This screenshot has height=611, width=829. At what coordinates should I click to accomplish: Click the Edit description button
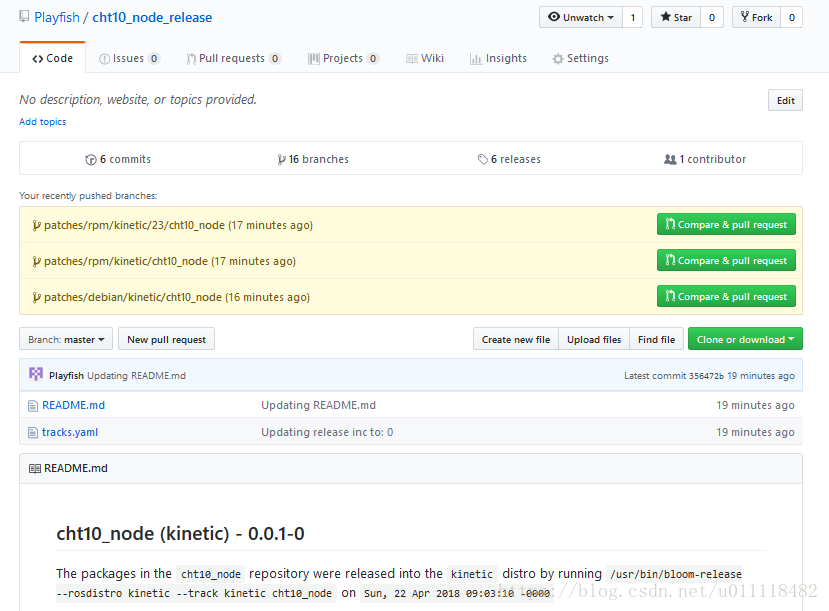785,100
